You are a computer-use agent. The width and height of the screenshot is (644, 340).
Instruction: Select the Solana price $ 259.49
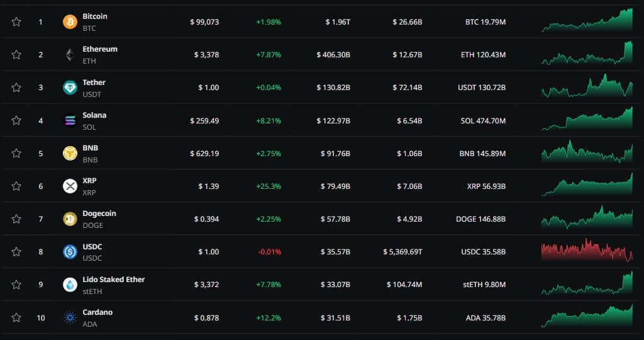(204, 121)
